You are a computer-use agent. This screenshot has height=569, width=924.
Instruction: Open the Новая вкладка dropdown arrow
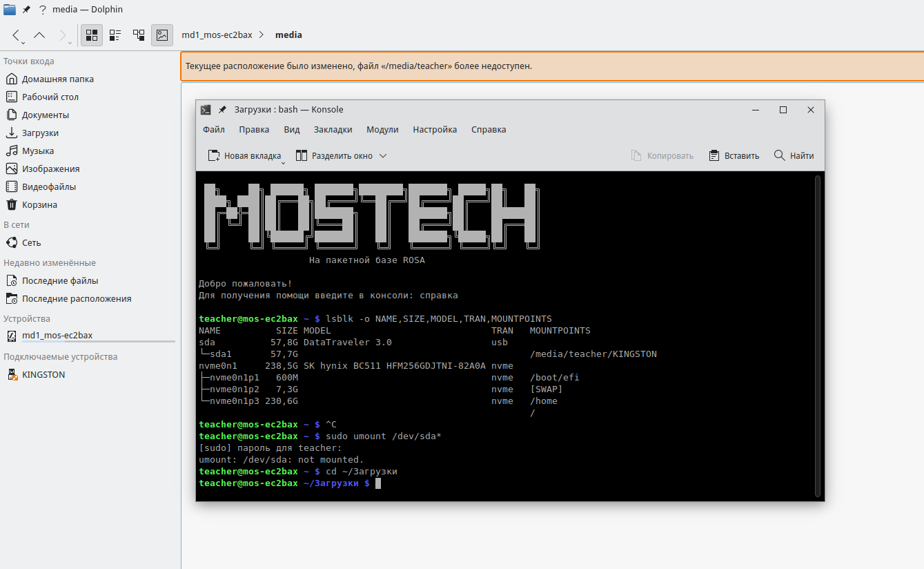(x=283, y=163)
